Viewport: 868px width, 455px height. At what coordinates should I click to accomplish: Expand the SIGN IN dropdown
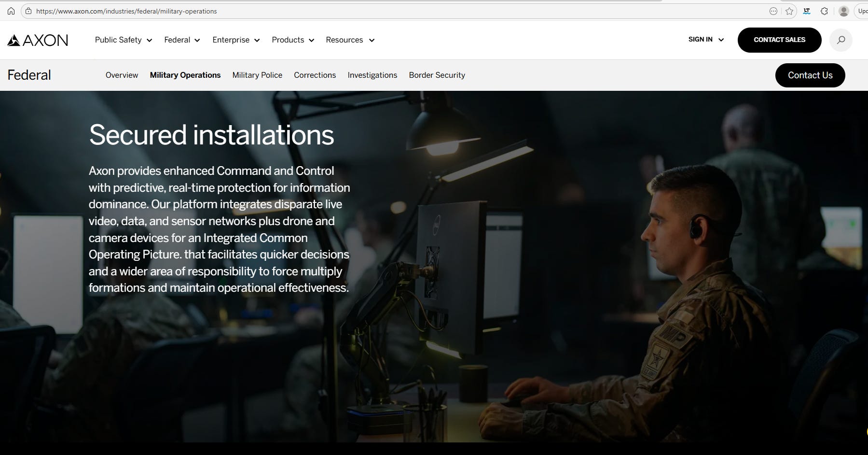706,40
